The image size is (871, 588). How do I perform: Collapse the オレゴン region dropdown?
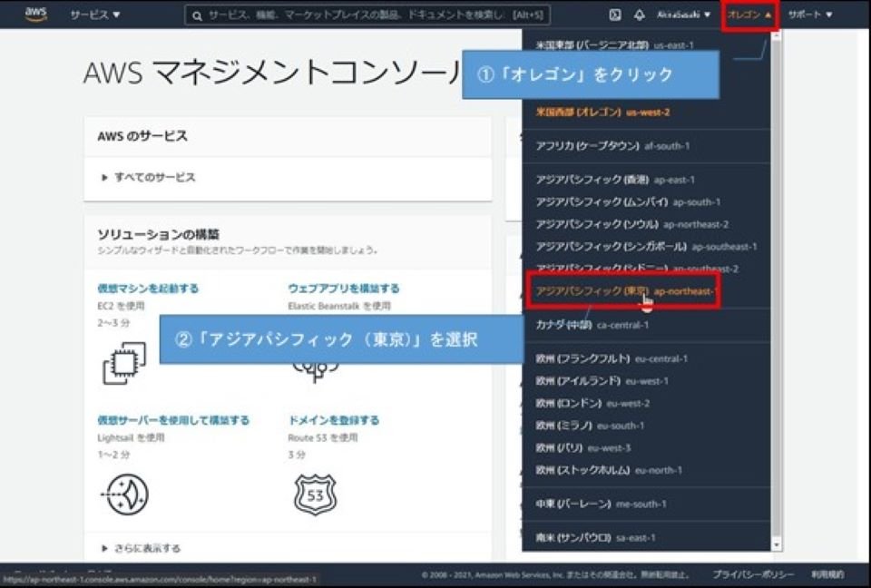click(x=750, y=15)
